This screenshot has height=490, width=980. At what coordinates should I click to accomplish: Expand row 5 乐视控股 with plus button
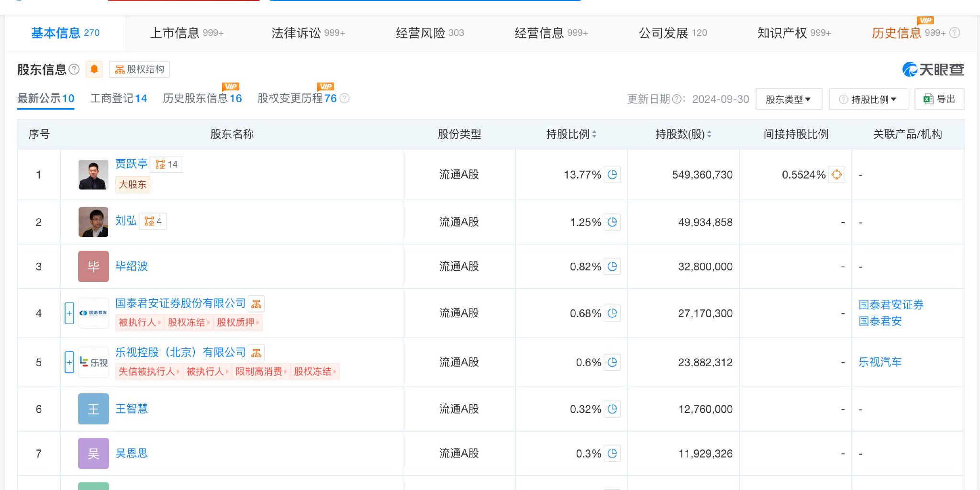(69, 362)
